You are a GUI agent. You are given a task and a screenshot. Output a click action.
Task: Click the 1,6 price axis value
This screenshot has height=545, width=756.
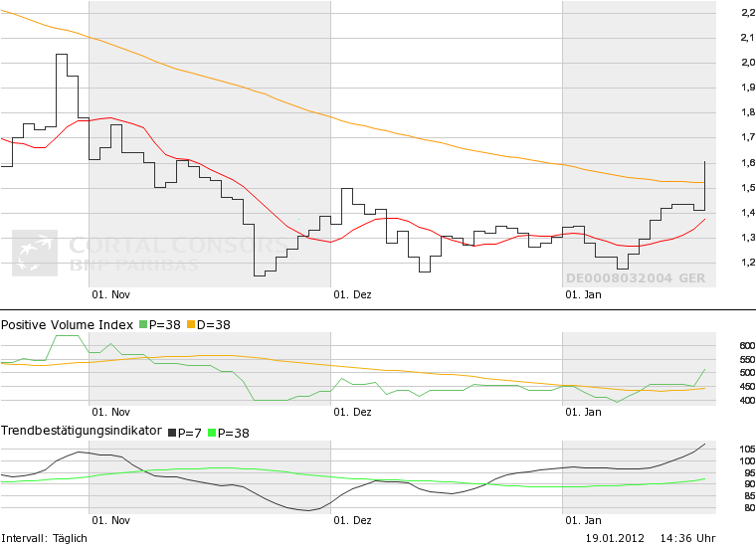pyautogui.click(x=748, y=163)
